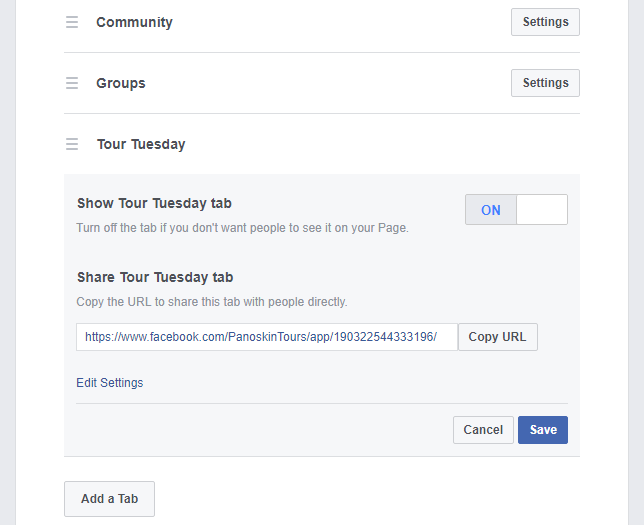Open Settings for the Community tab
This screenshot has height=525, width=644.
click(545, 22)
